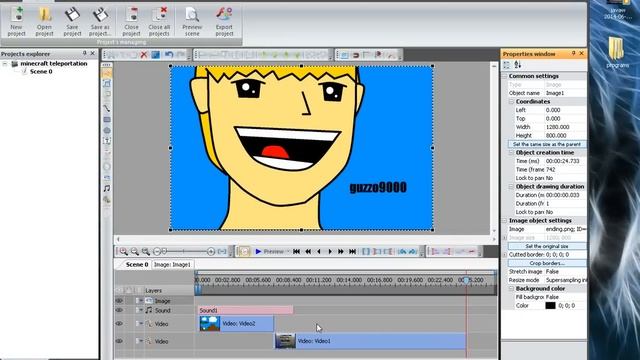The width and height of the screenshot is (640, 360).
Task: Zoom in on the timeline with the magnifier-plus icon
Action: coord(123,252)
